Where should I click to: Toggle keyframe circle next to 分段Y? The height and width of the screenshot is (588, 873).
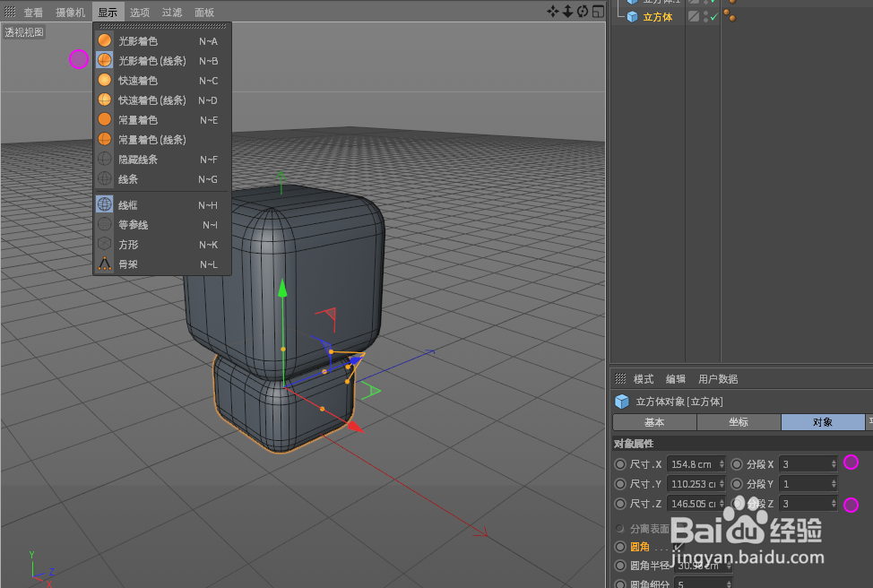[737, 484]
